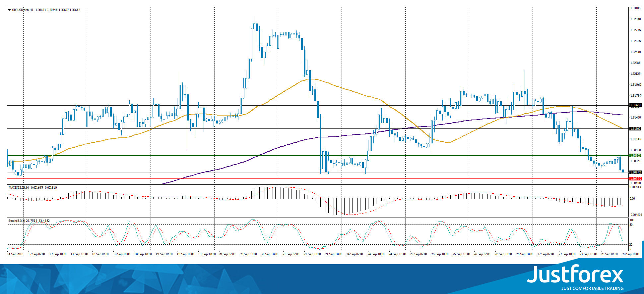Click the JUST COMFORTABLE TRADING tagline

point(592,288)
